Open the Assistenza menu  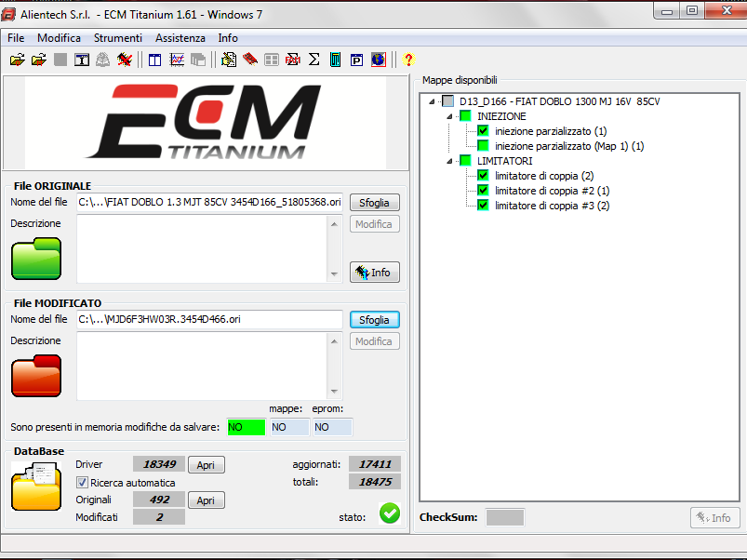[x=180, y=38]
